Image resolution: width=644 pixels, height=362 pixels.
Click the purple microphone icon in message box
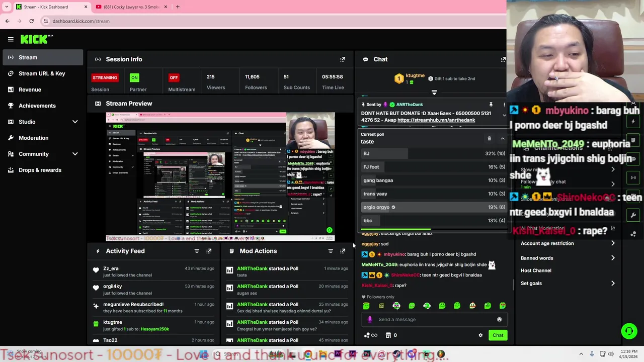(370, 319)
